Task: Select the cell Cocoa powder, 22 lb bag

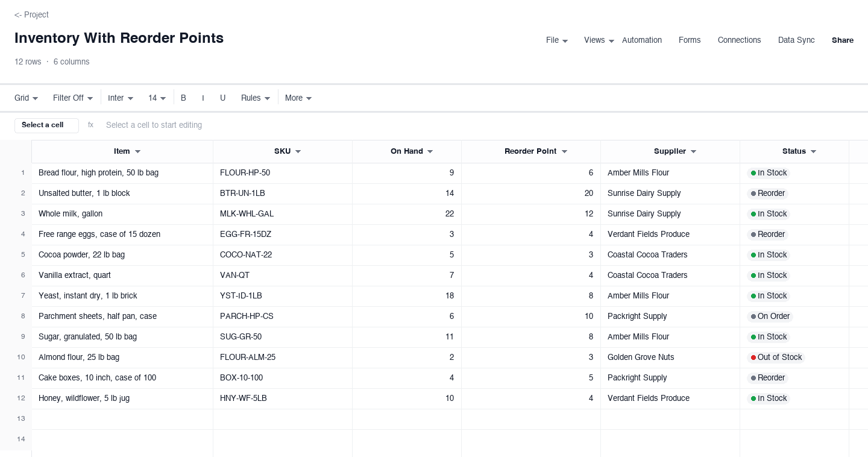Action: [x=122, y=255]
